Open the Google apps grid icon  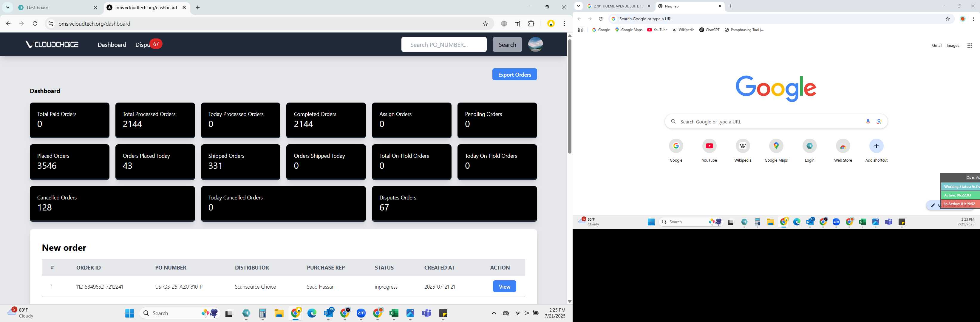click(x=969, y=46)
